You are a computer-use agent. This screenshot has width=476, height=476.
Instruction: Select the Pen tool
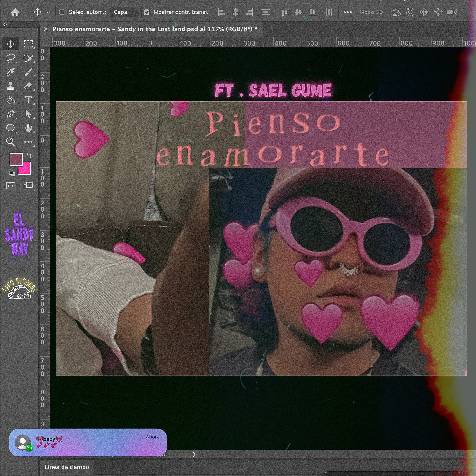[10, 114]
